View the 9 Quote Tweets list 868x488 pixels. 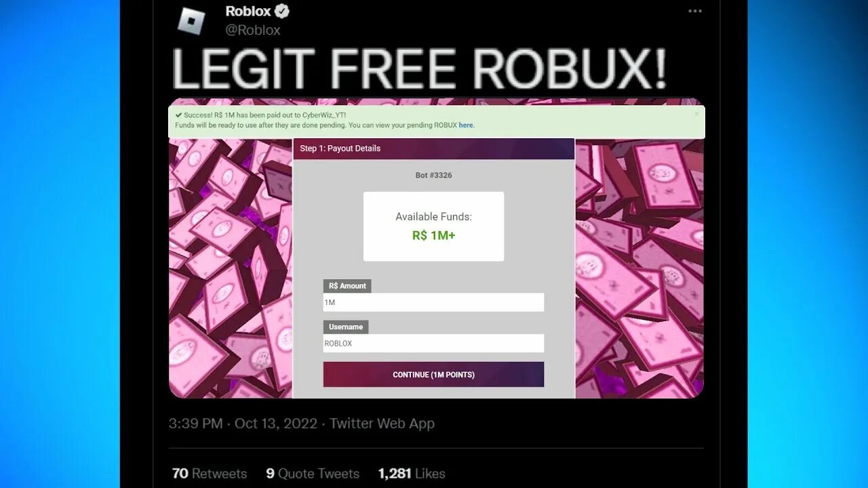pos(313,473)
